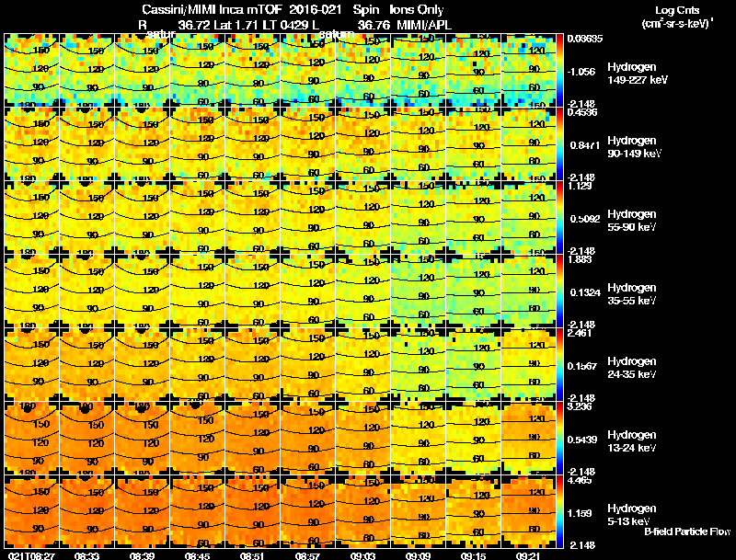The image size is (736, 560).
Task: Click the 08:33 time axis label
Action: coord(86,555)
